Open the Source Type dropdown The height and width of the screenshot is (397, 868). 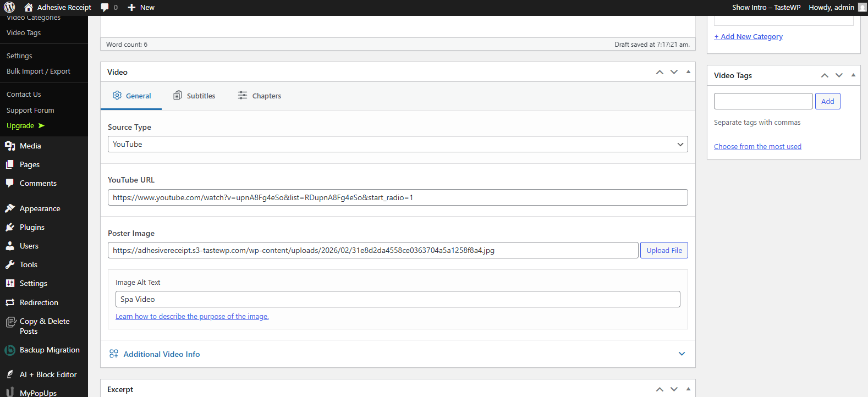(x=397, y=144)
